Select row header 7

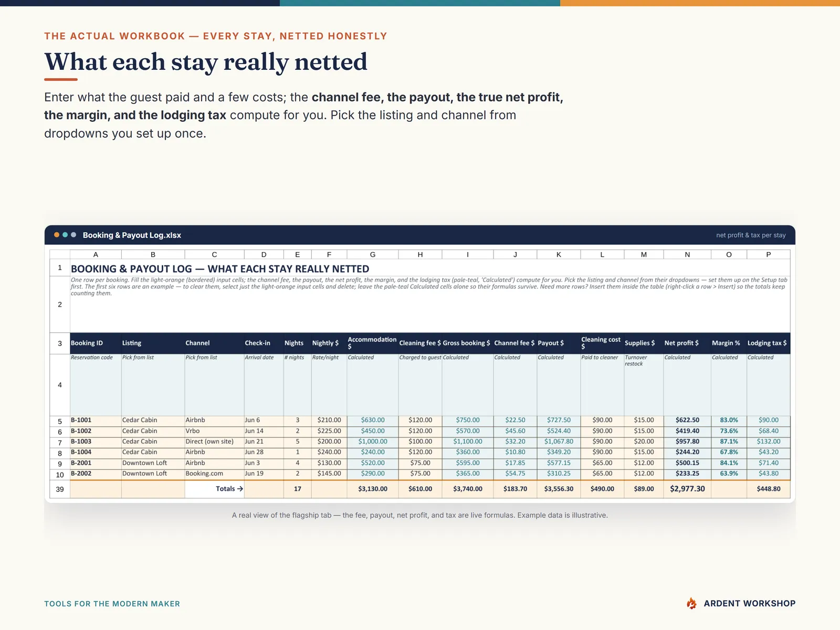60,442
